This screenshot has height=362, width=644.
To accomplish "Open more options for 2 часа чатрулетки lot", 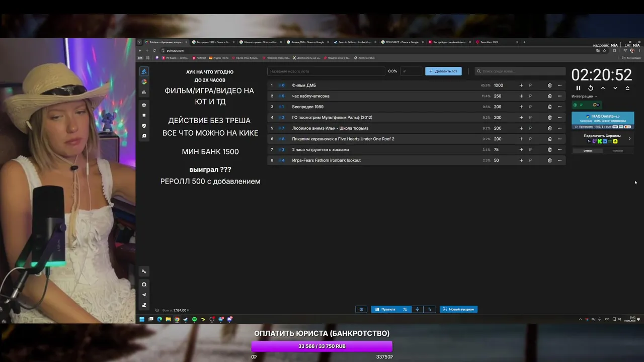I will [x=559, y=150].
